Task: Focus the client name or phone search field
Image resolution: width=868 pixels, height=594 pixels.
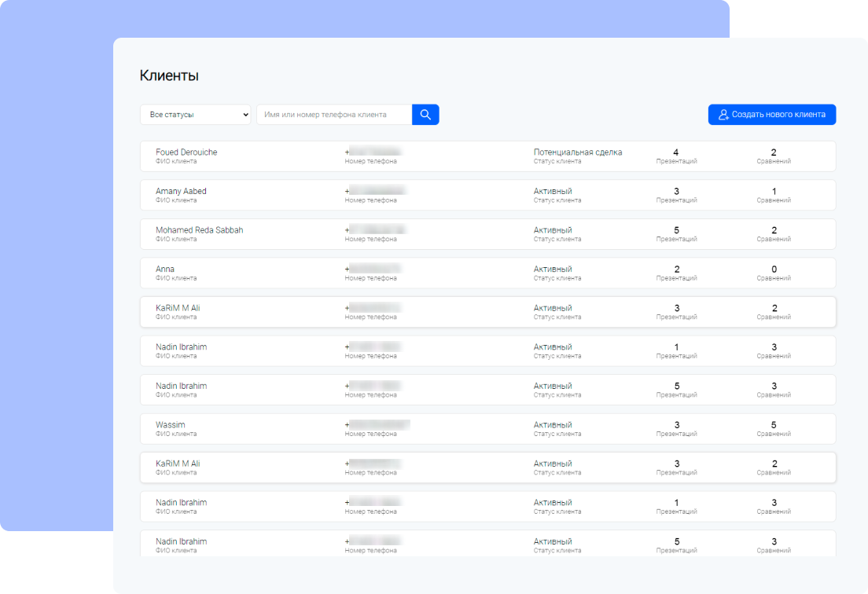Action: click(334, 115)
